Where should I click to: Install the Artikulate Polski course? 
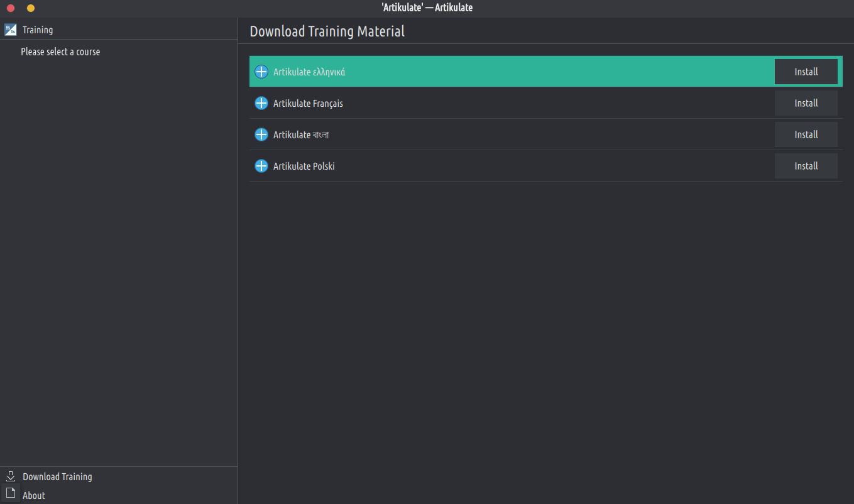806,166
